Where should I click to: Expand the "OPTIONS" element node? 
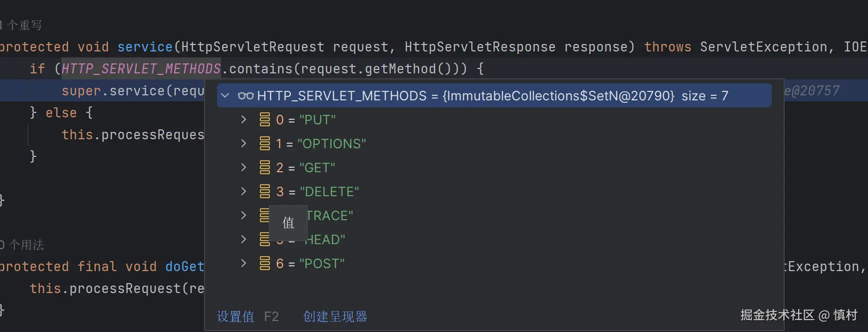click(x=243, y=144)
